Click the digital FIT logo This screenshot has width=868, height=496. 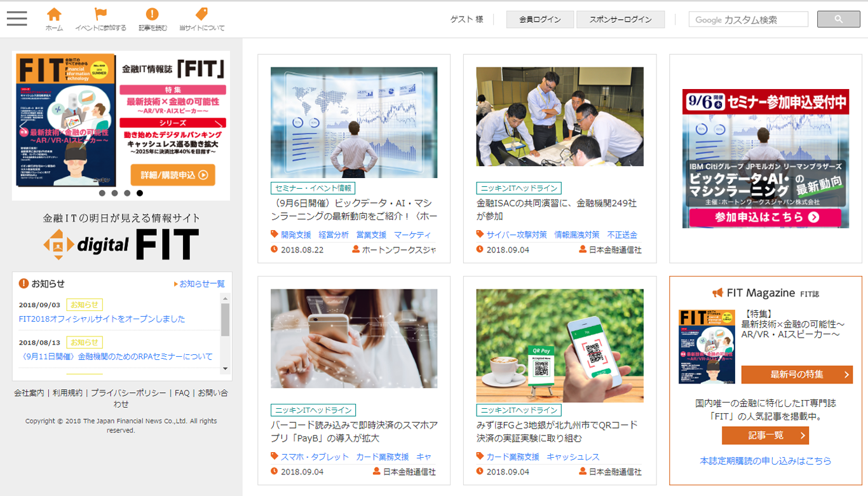pyautogui.click(x=121, y=244)
